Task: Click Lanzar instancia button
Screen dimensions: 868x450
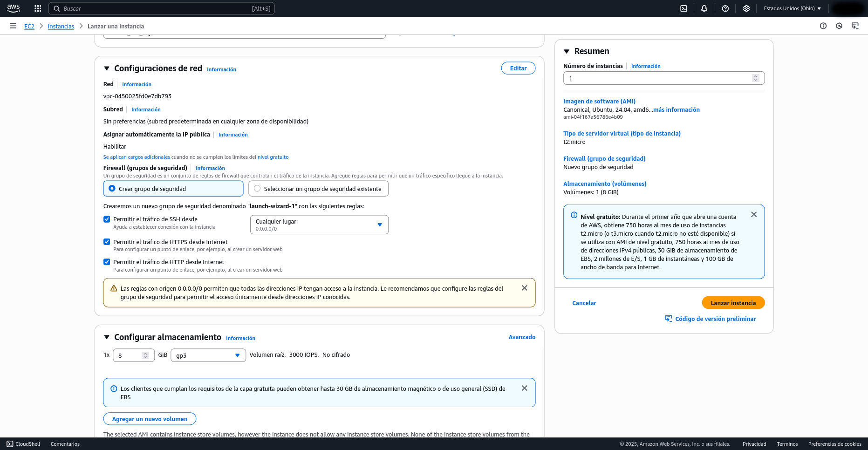Action: click(733, 303)
